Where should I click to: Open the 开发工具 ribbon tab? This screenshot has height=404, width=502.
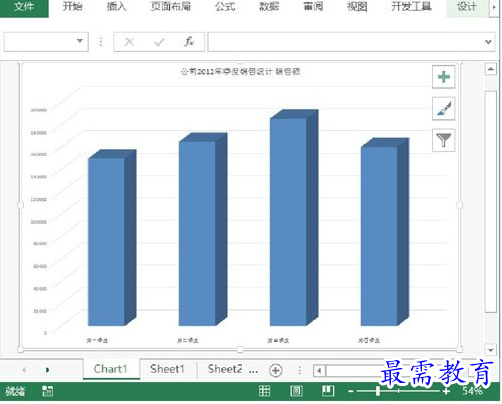point(411,7)
